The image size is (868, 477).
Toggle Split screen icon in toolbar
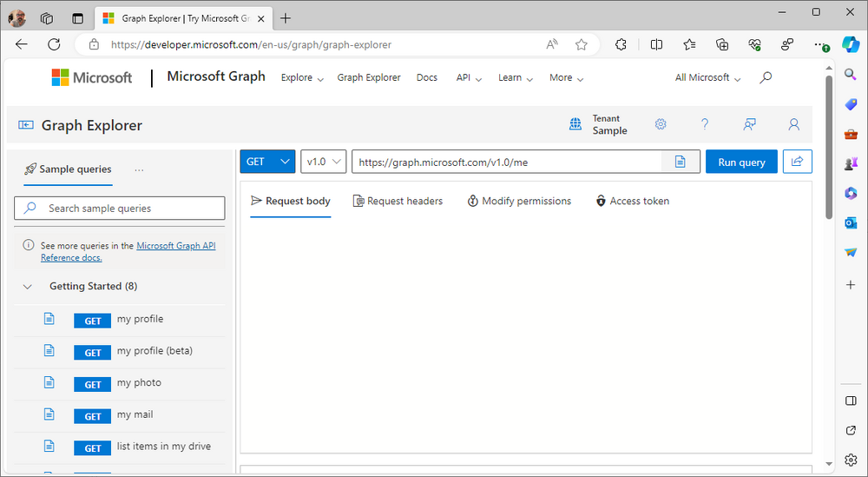[x=656, y=44]
